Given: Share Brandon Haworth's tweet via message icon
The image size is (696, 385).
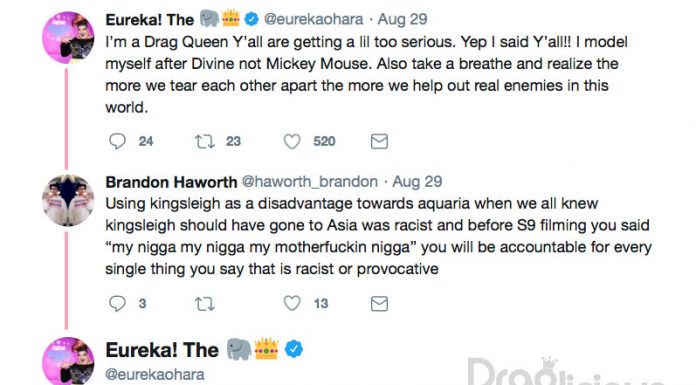Looking at the screenshot, I should pos(379,304).
